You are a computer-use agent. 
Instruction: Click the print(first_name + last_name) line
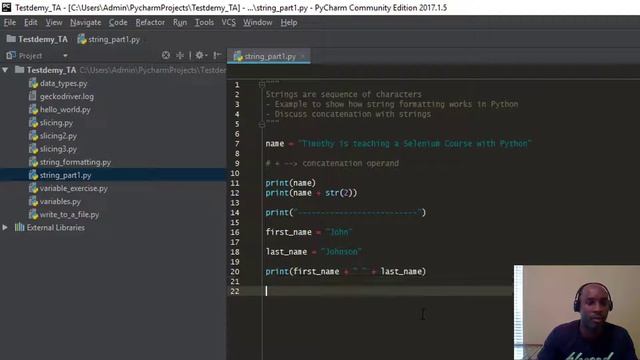(345, 271)
